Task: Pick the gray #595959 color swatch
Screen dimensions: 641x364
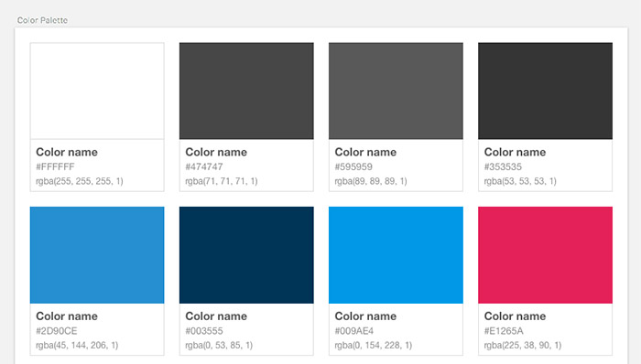Action: [x=396, y=91]
